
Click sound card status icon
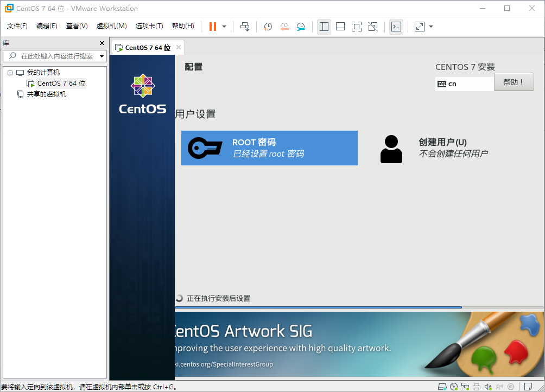(488, 387)
